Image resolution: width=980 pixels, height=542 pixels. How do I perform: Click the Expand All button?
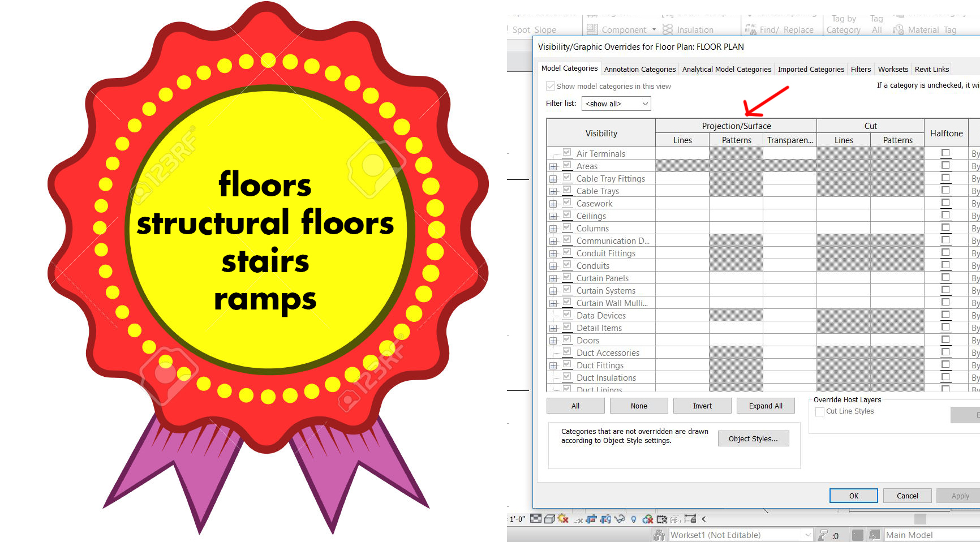(766, 406)
